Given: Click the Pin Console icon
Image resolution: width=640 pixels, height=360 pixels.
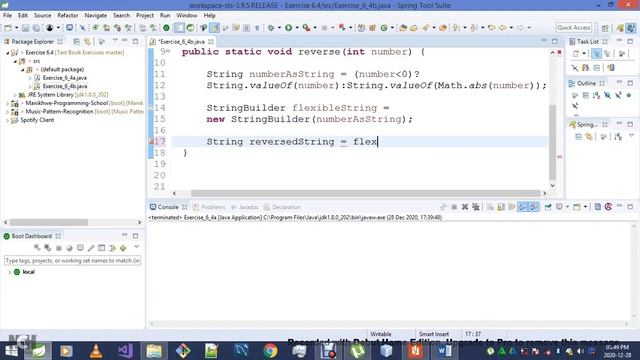Looking at the screenshot, I should point(548,207).
